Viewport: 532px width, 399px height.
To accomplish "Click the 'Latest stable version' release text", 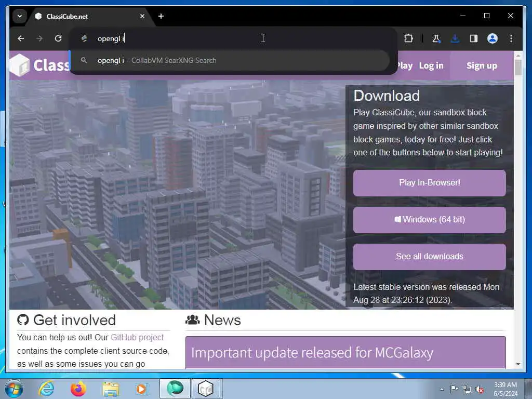I will point(426,294).
